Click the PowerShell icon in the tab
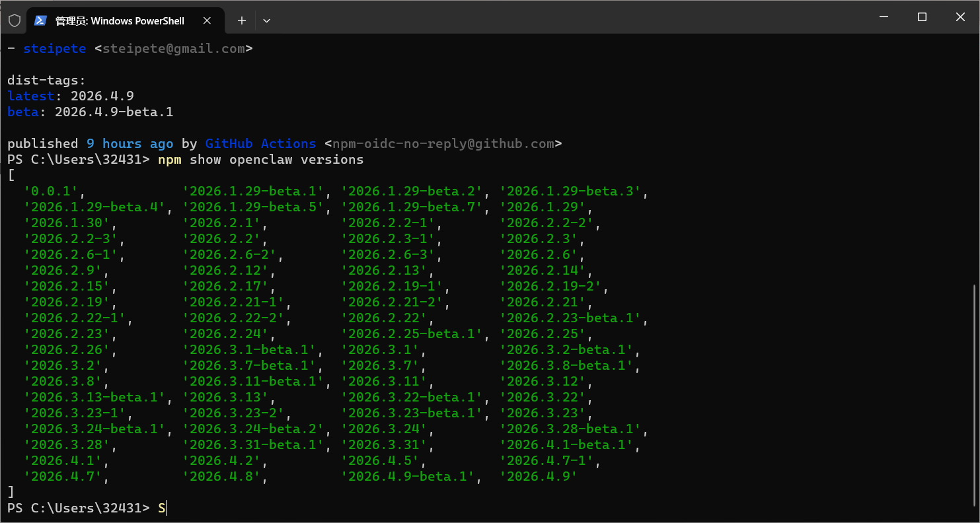The width and height of the screenshot is (980, 523). (40, 20)
